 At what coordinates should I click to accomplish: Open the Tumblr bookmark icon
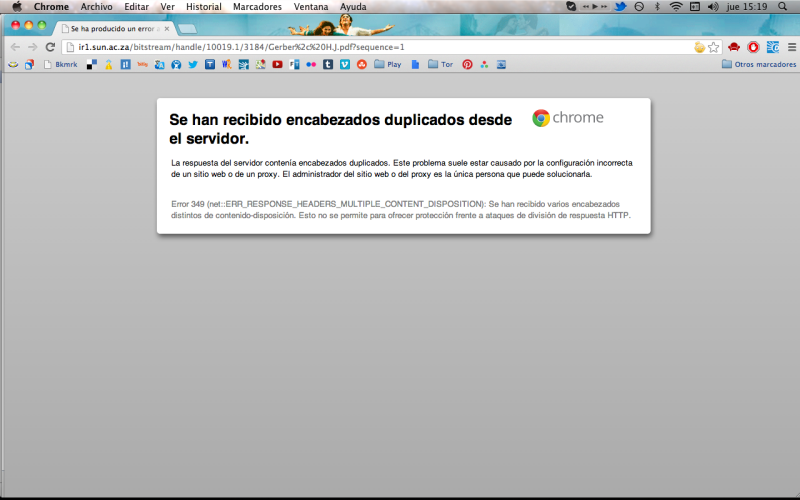pyautogui.click(x=328, y=64)
